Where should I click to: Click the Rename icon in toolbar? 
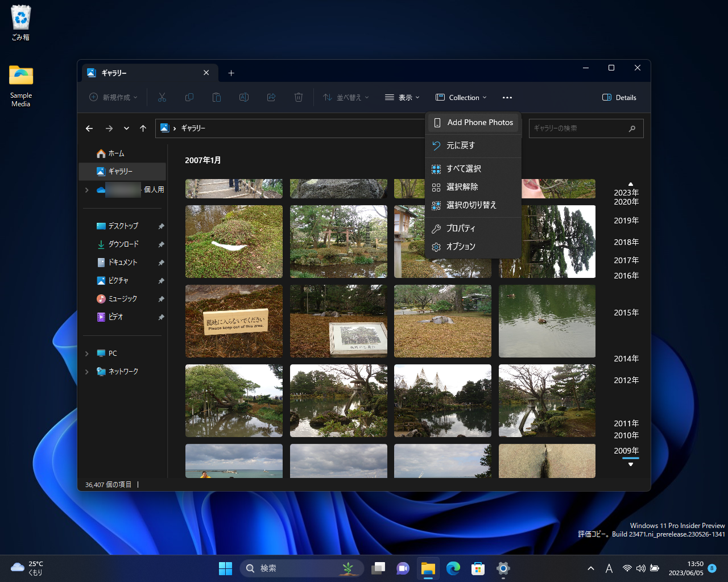244,97
